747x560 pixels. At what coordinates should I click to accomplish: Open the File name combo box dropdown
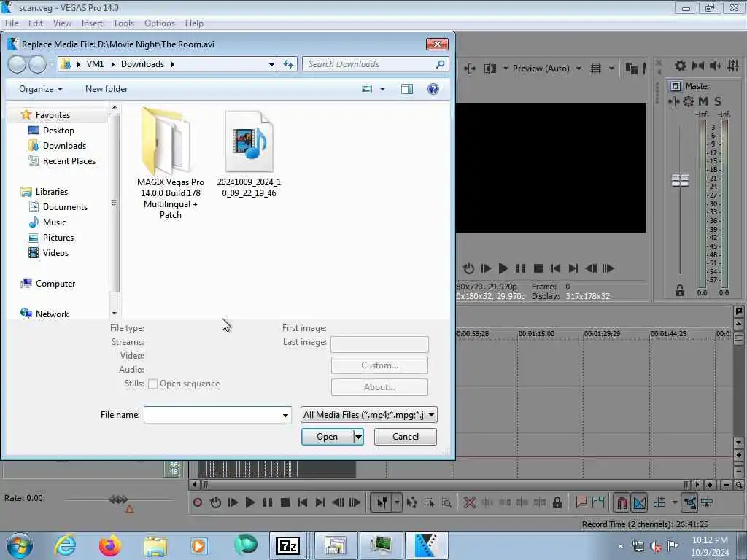[x=285, y=415]
